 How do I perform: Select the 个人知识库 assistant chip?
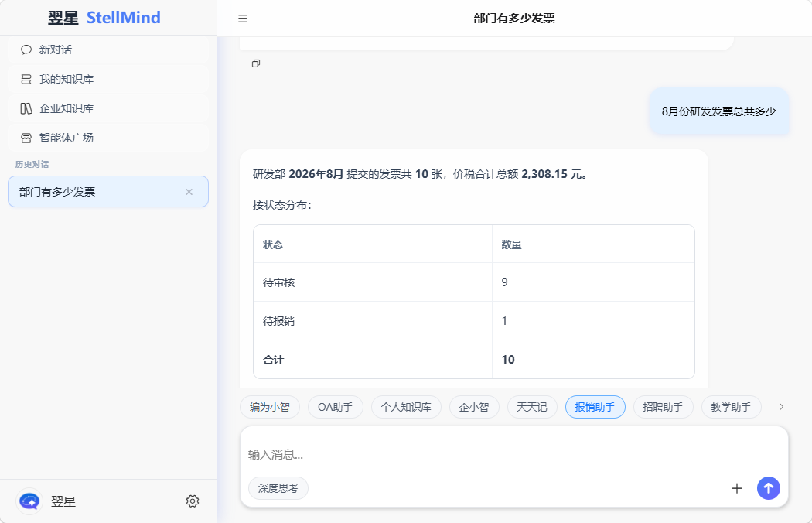click(x=406, y=408)
